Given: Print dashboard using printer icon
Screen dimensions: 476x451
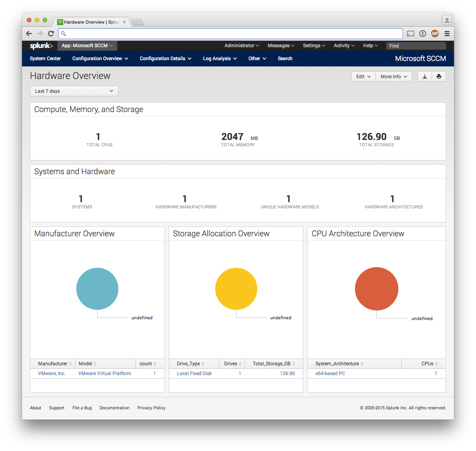Looking at the screenshot, I should [x=439, y=77].
